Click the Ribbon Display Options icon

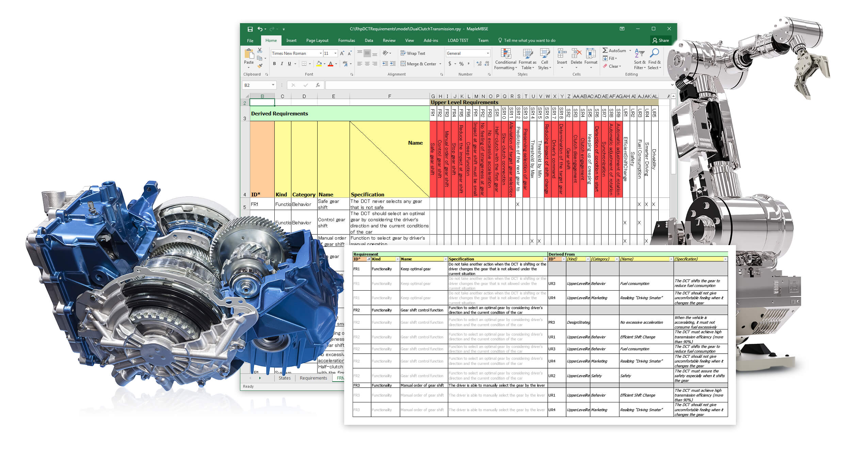click(x=622, y=29)
